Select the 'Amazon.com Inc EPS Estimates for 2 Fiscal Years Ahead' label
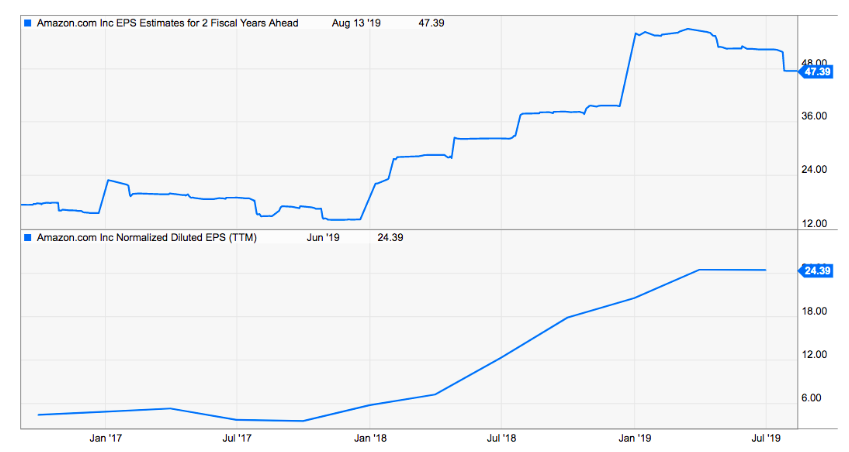Screen dimensions: 849x452 (x=167, y=23)
